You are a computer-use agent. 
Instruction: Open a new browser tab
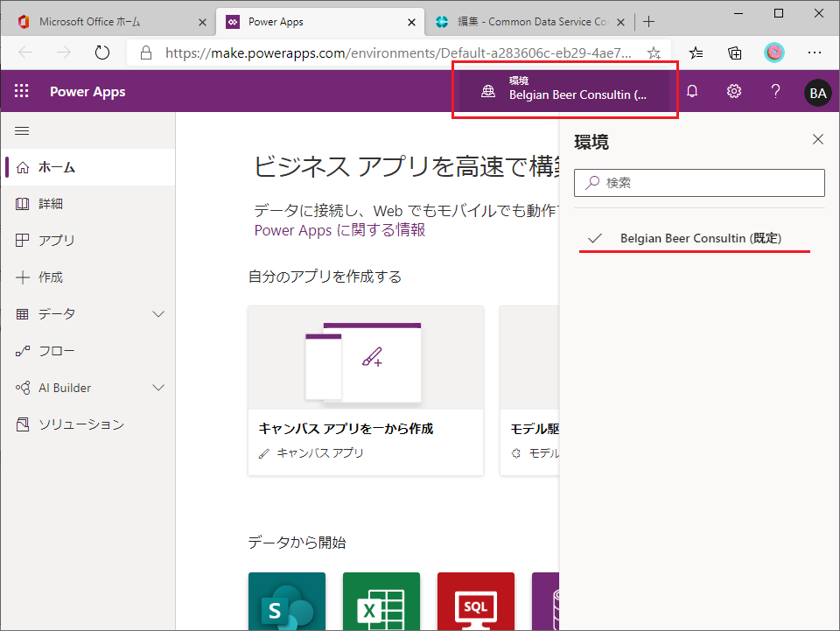click(648, 21)
